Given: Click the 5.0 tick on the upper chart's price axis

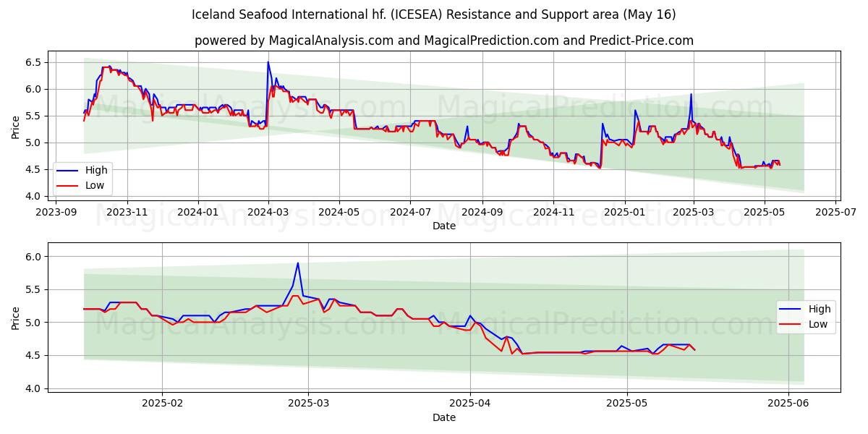Looking at the screenshot, I should pos(35,142).
